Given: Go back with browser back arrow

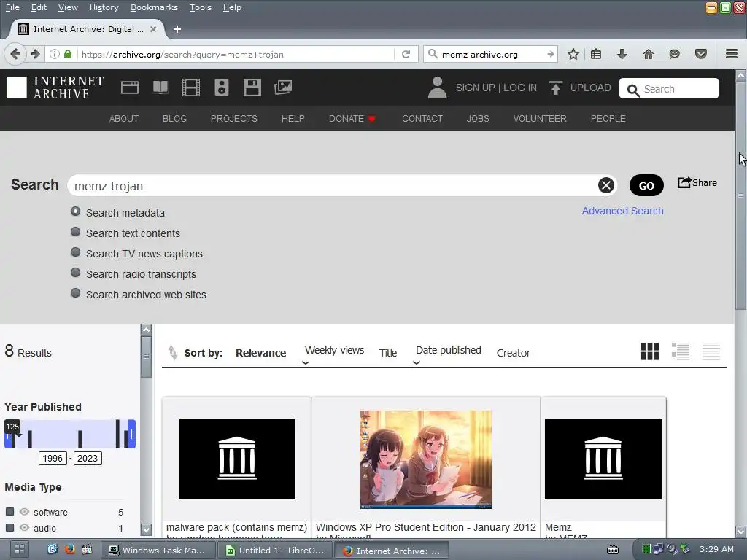Looking at the screenshot, I should click(15, 54).
